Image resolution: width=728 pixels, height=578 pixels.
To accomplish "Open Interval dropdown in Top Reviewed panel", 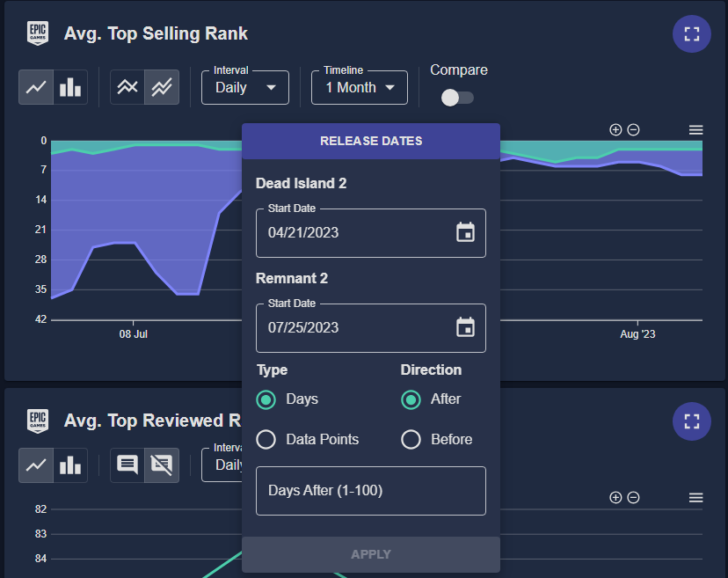I will click(222, 465).
